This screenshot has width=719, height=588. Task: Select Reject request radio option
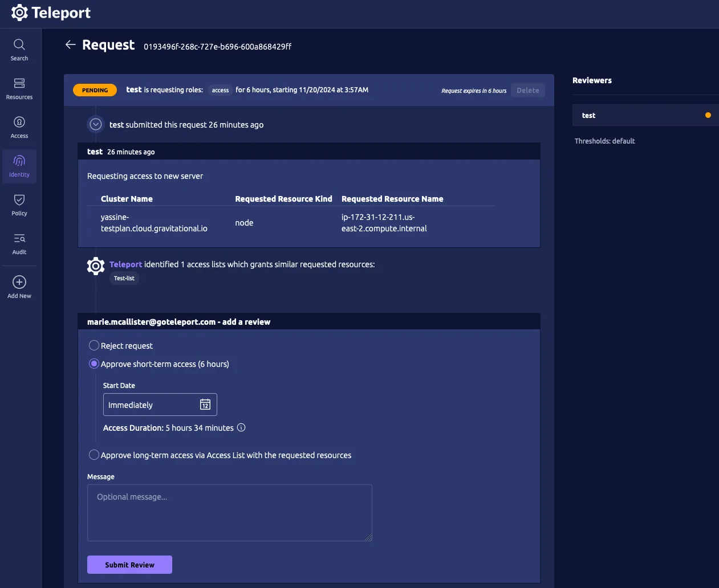click(94, 345)
